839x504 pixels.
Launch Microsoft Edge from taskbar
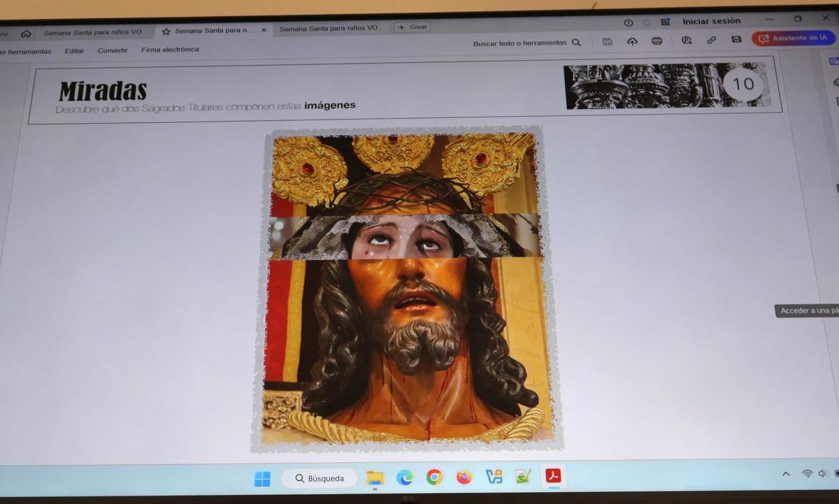click(404, 477)
